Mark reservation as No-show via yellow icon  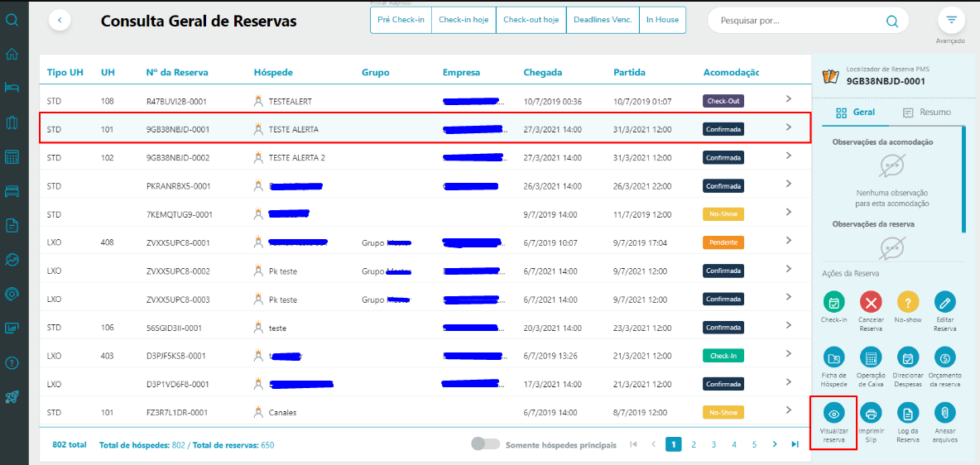pos(908,303)
